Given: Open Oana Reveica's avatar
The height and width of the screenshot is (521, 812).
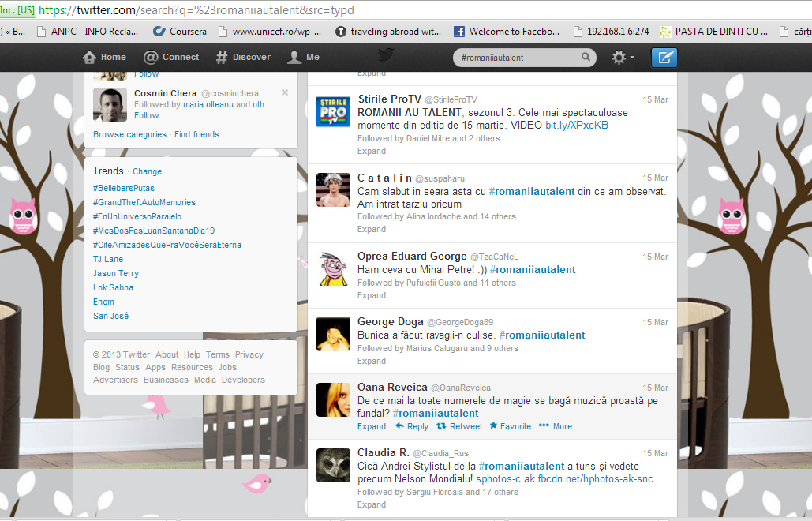Looking at the screenshot, I should point(333,399).
